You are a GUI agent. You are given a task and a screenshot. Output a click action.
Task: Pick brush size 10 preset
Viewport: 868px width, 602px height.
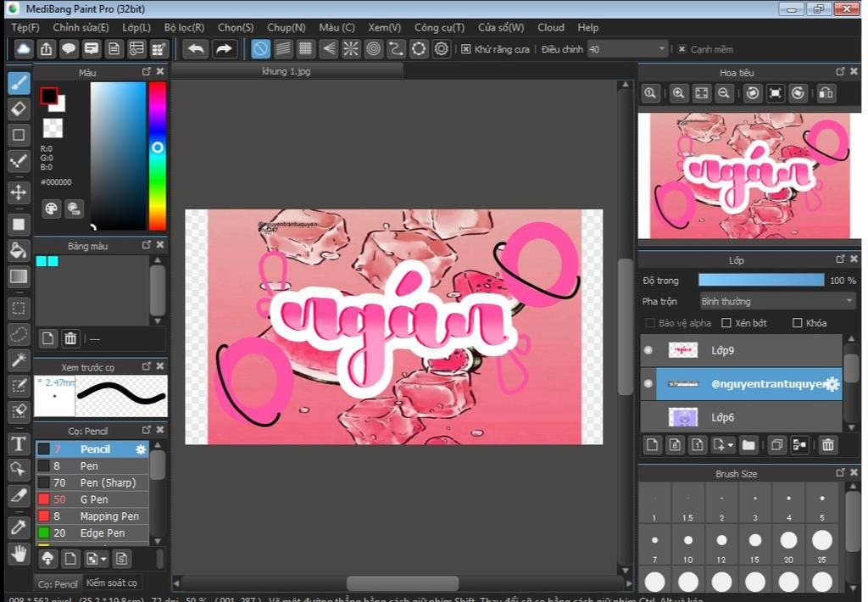click(x=688, y=545)
